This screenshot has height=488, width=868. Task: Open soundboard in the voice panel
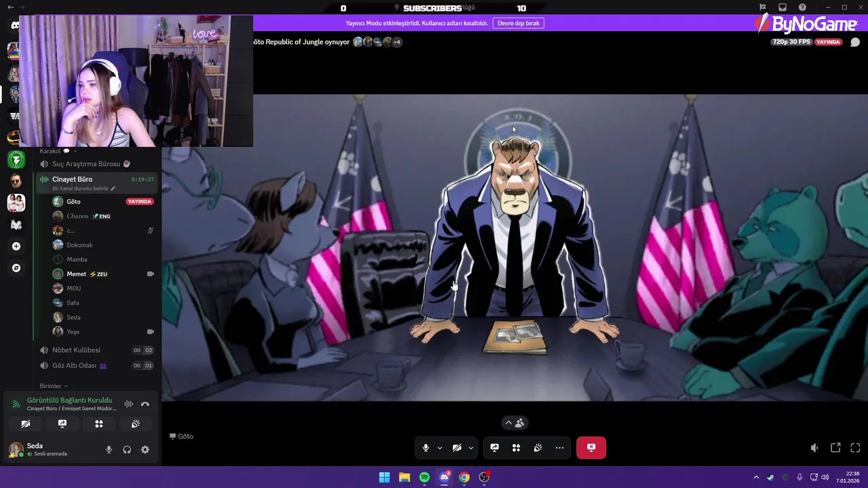click(x=136, y=424)
